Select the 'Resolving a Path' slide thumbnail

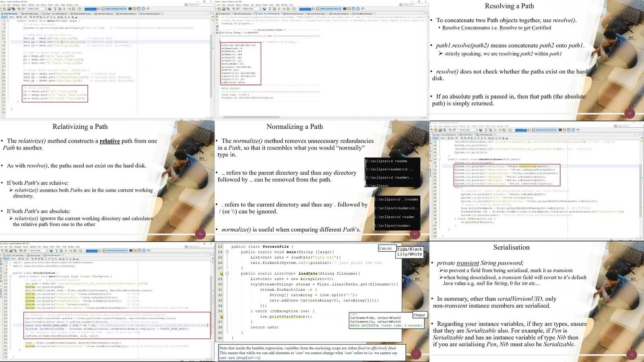tap(537, 60)
